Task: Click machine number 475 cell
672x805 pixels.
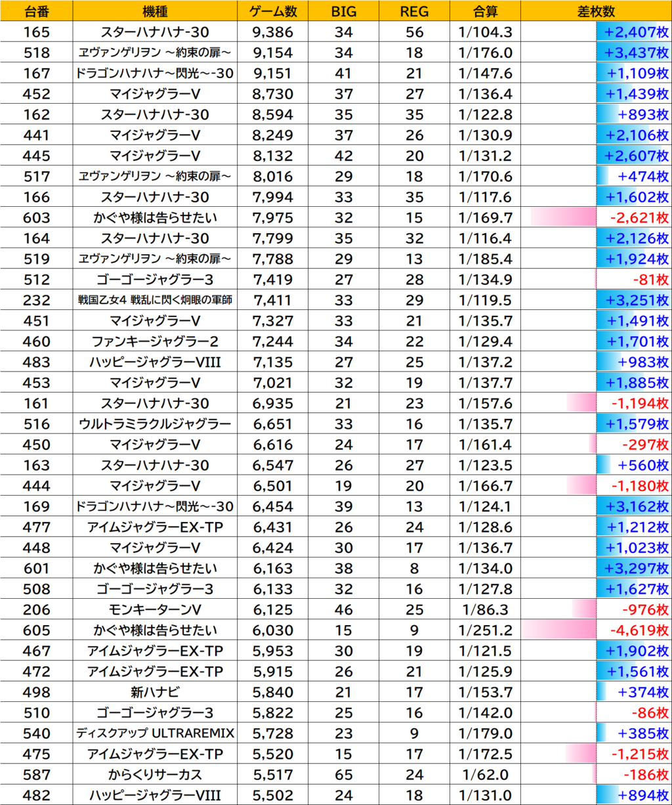Action: pos(36,753)
